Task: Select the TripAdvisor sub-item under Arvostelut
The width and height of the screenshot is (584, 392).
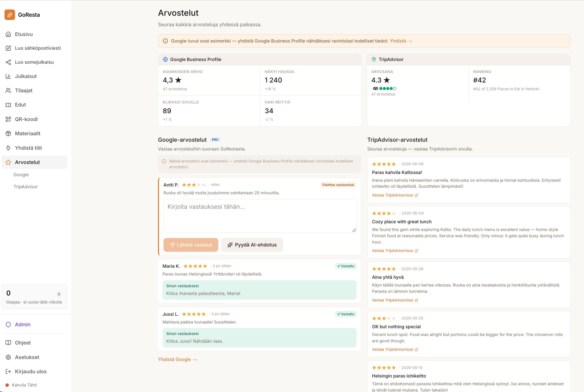Action: pos(25,187)
